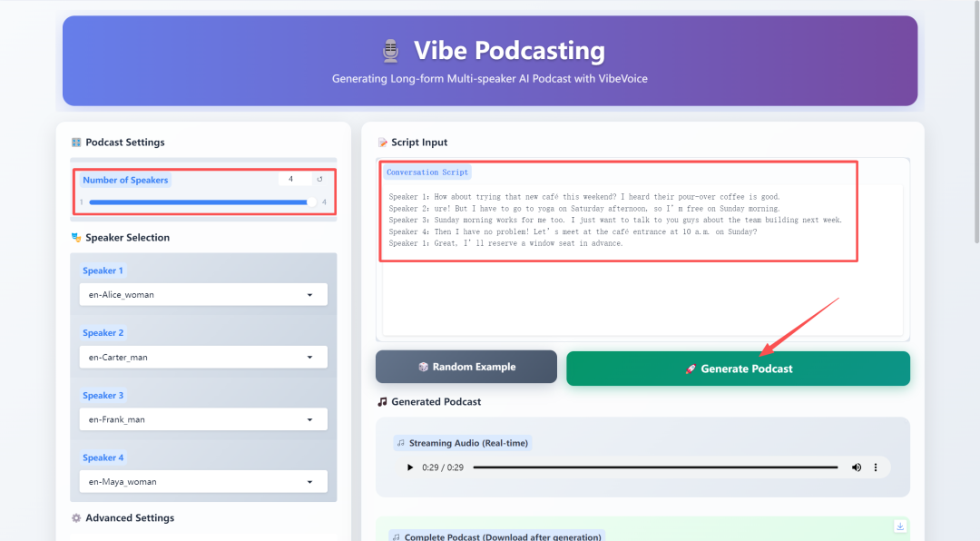Click the Number of Speakers slider

[200, 202]
